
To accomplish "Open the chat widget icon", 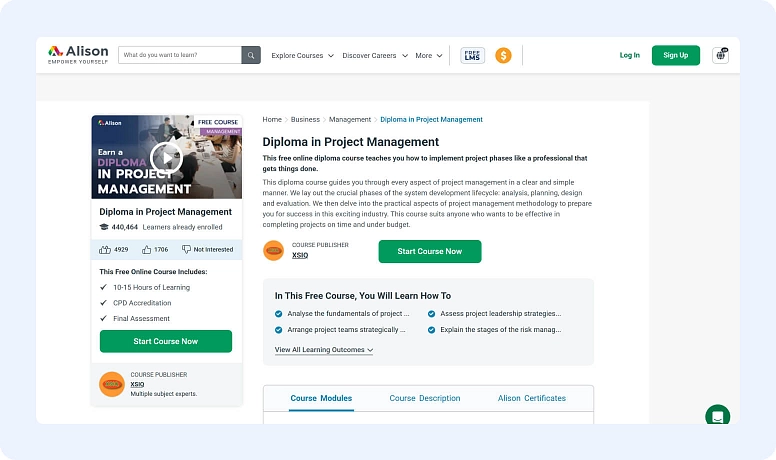I will click(x=718, y=415).
